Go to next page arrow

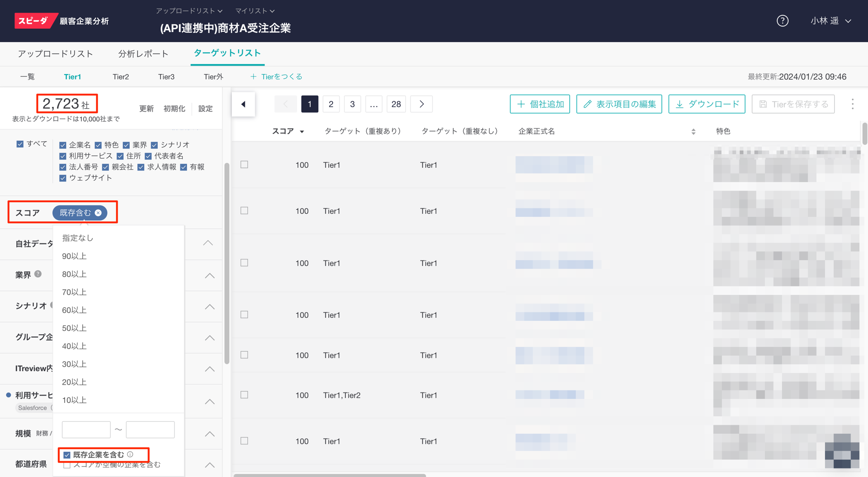click(421, 104)
